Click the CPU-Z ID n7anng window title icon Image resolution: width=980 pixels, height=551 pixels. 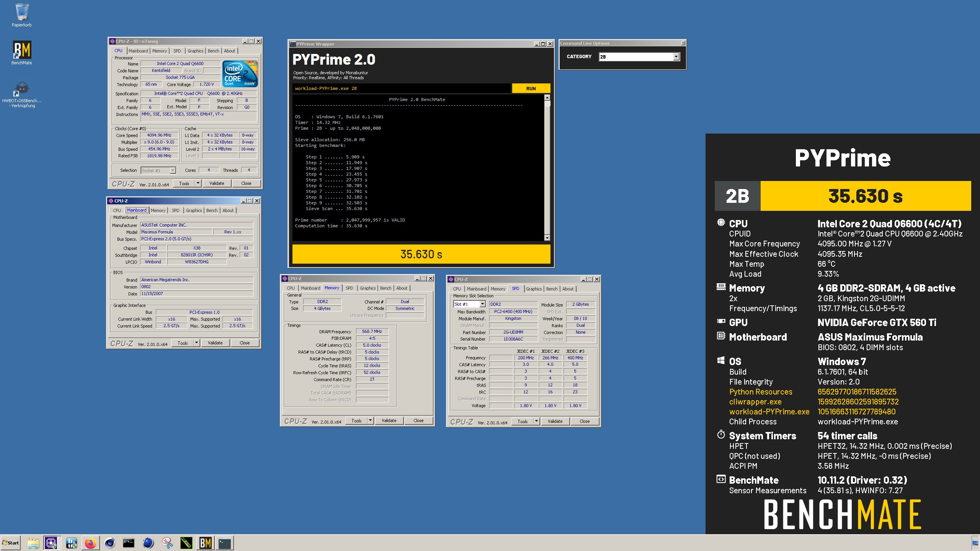[x=113, y=41]
